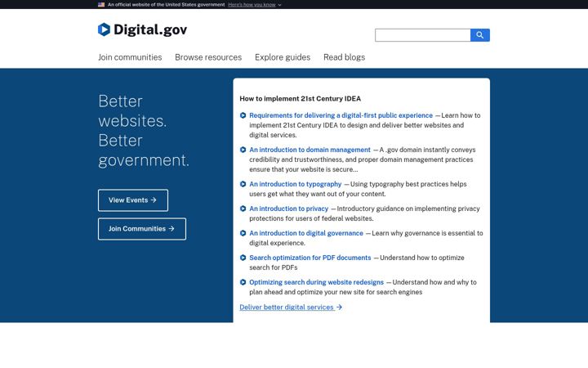This screenshot has width=588, height=368.
Task: Follow Deliver better digital services link
Action: point(291,307)
